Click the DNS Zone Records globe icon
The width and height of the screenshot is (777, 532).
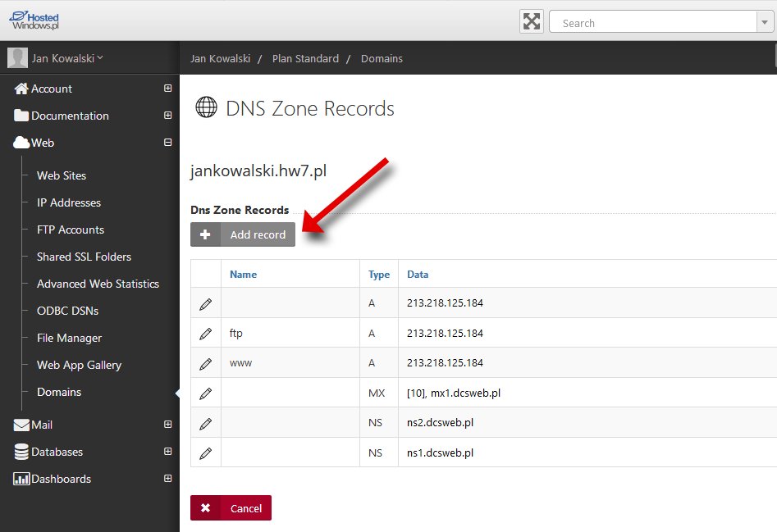tap(206, 107)
